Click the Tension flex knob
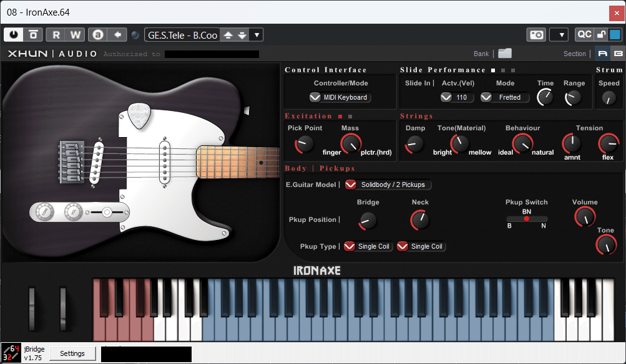Viewport: 626px width, 364px height. tap(609, 143)
